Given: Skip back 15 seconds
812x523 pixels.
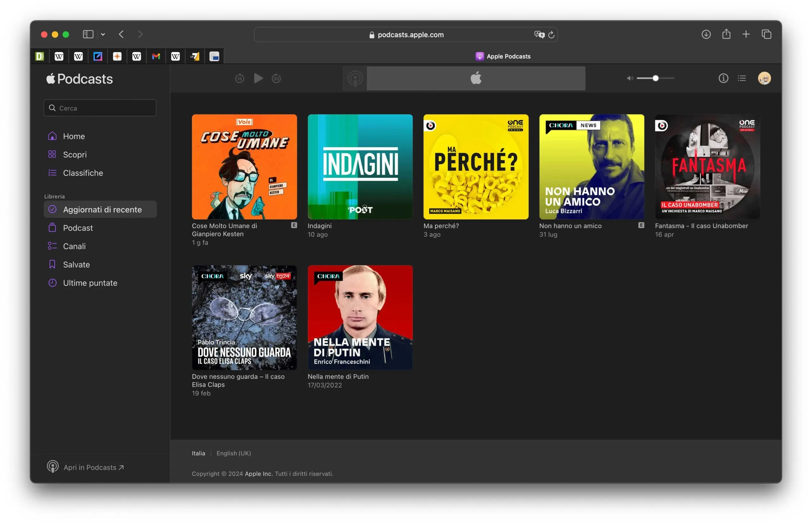Looking at the screenshot, I should tap(239, 78).
